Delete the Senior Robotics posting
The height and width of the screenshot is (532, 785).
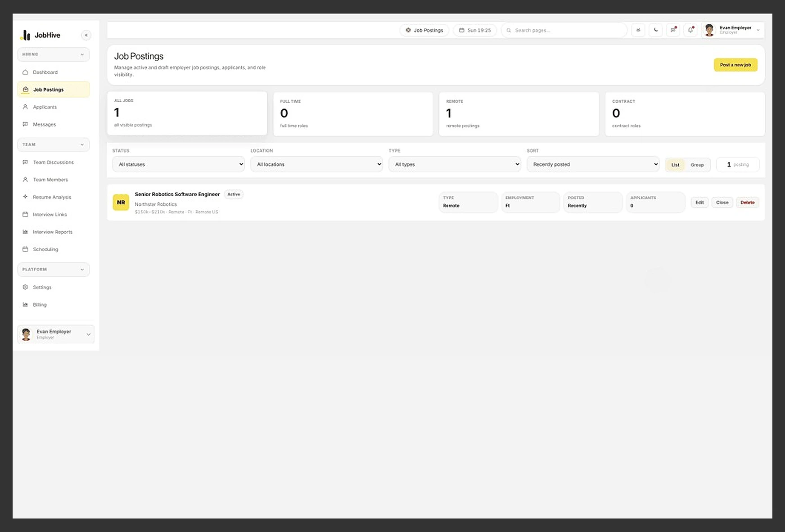click(x=748, y=203)
